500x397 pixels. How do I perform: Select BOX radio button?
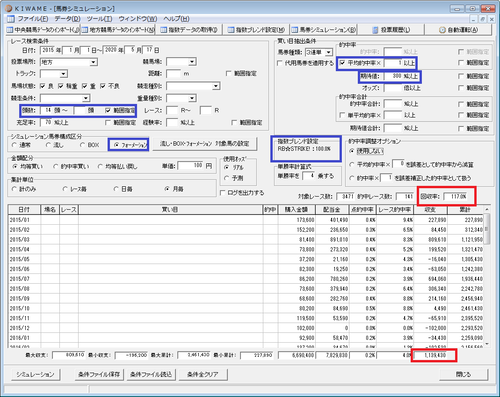[x=82, y=145]
